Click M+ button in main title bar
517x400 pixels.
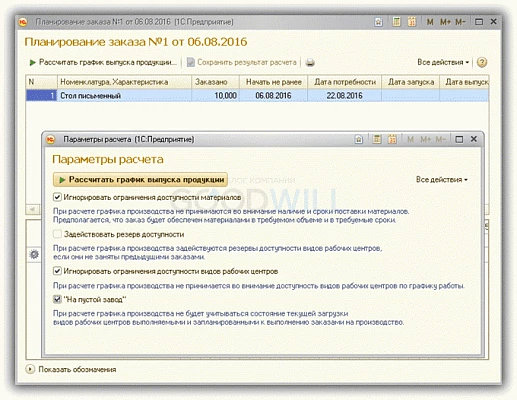445,22
